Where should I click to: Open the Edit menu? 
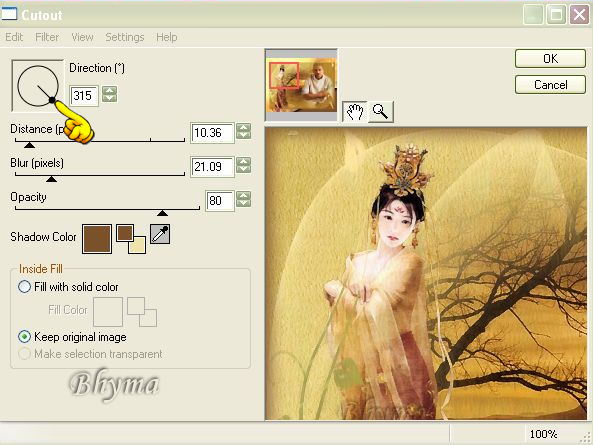[14, 37]
